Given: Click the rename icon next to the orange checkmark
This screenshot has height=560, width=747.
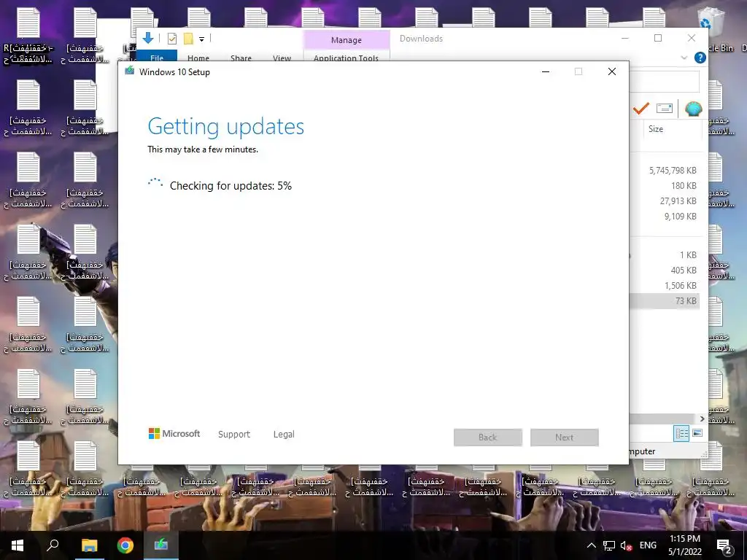Looking at the screenshot, I should [665, 109].
